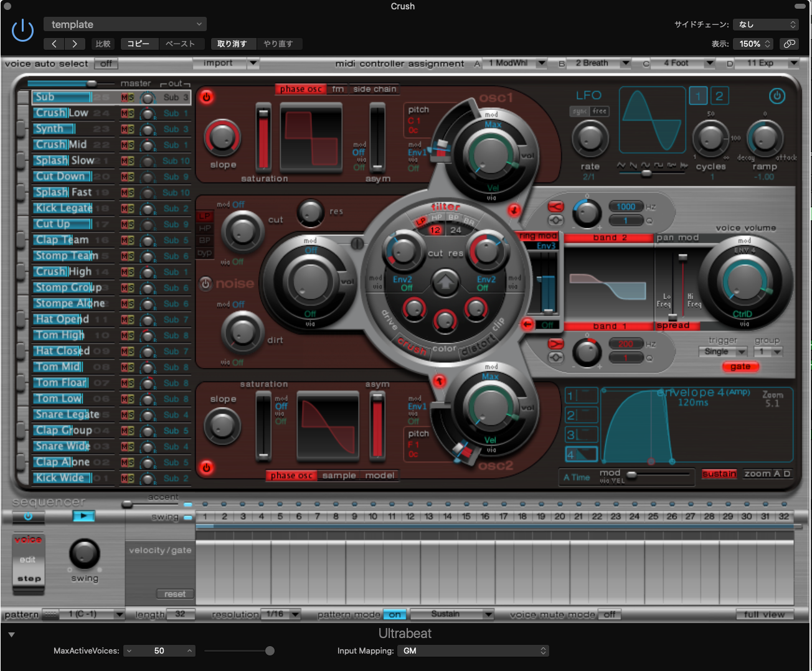Select osc2 model mode tab
Image resolution: width=812 pixels, height=671 pixels.
[380, 476]
